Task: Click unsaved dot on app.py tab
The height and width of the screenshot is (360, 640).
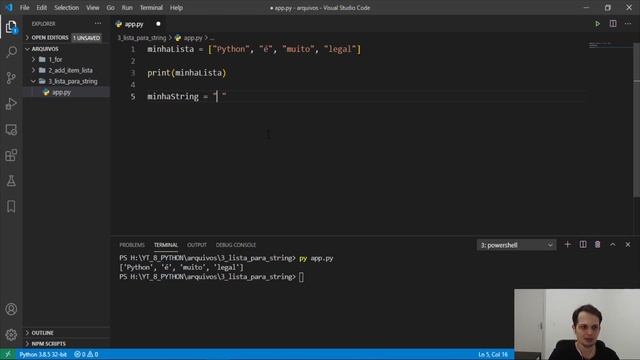Action: pos(158,24)
